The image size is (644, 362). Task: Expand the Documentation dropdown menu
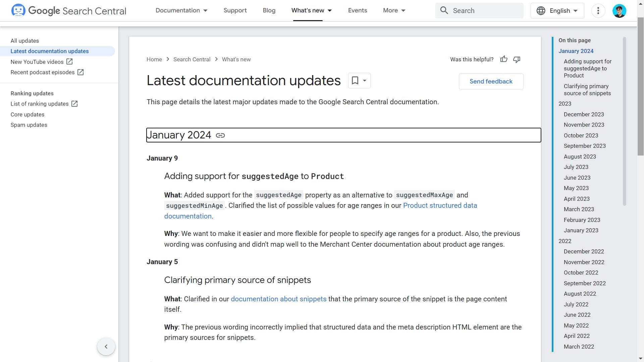pyautogui.click(x=181, y=10)
